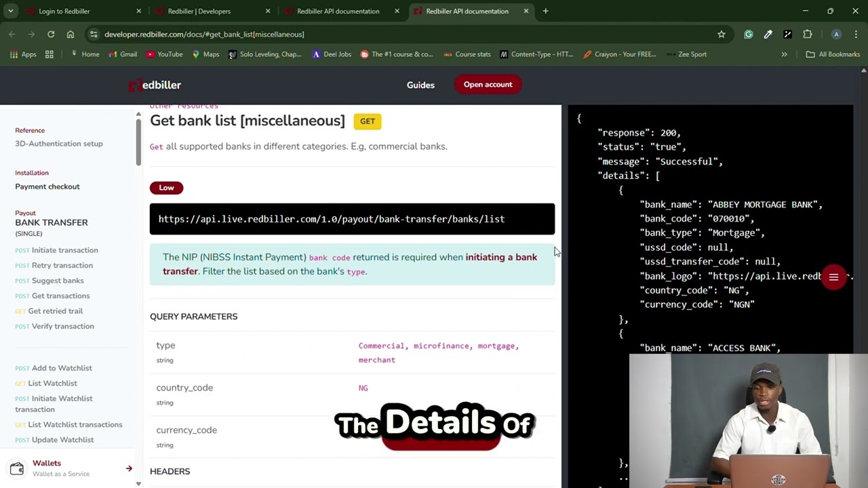This screenshot has height=488, width=868.
Task: Open the All Bookmarks folder
Action: (x=833, y=54)
